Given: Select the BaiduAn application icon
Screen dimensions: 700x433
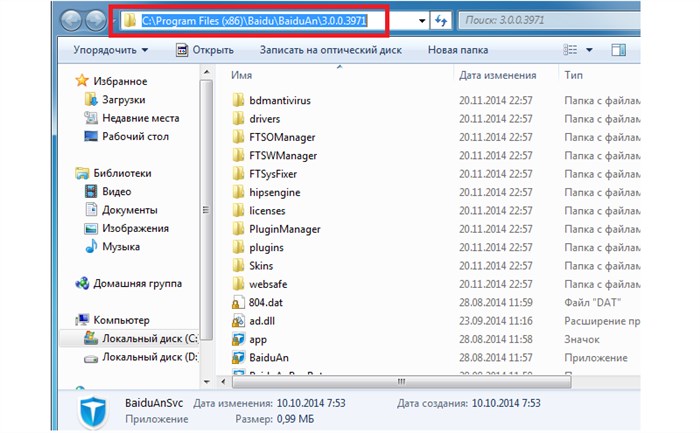Looking at the screenshot, I should point(238,357).
